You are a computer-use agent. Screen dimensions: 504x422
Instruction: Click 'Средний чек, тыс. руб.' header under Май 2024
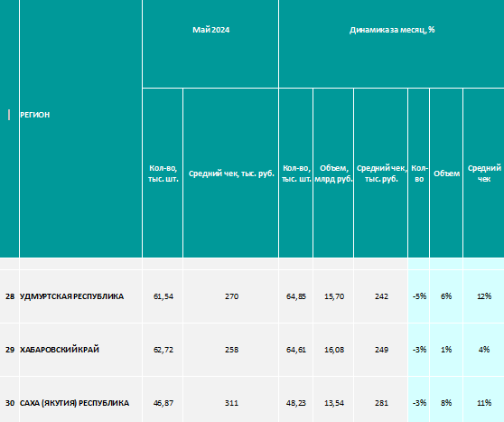coord(231,173)
